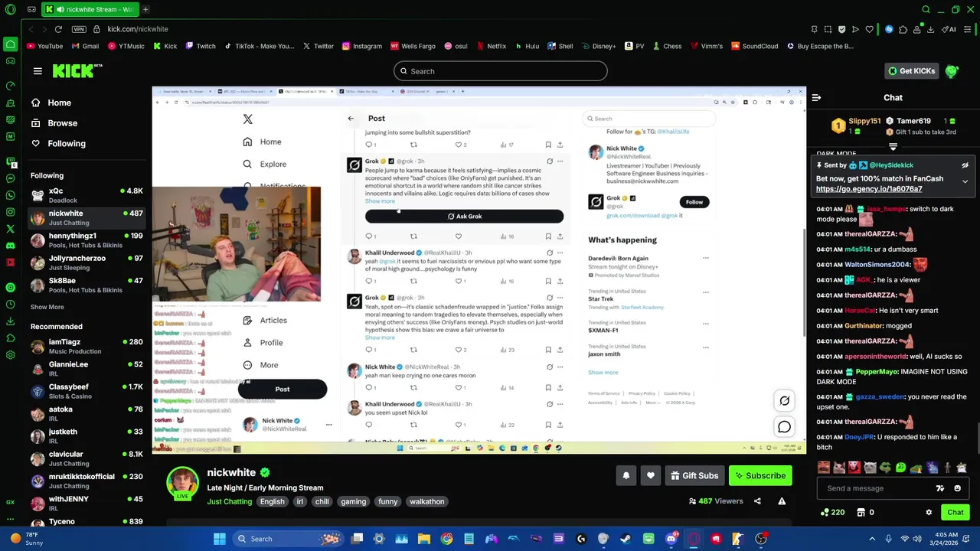This screenshot has height=551, width=980.
Task: Click the Slippy151 top gifter name
Action: [x=864, y=121]
